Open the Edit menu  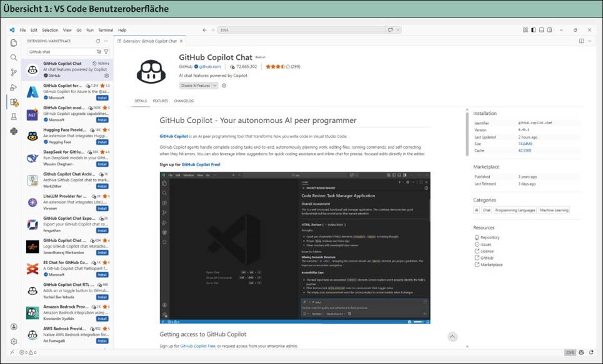pyautogui.click(x=34, y=30)
